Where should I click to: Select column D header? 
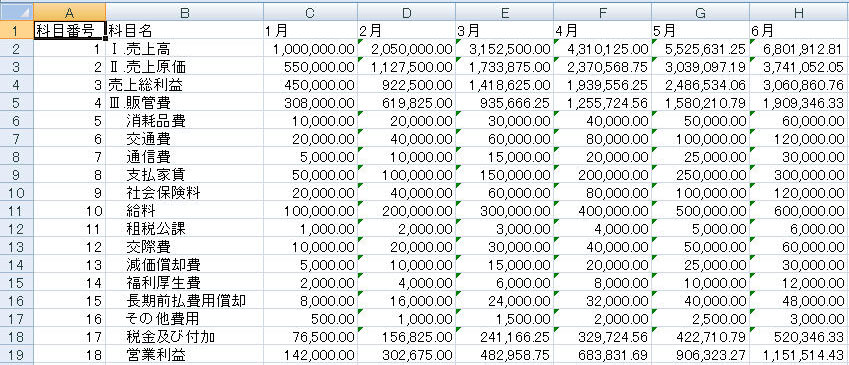(x=406, y=11)
